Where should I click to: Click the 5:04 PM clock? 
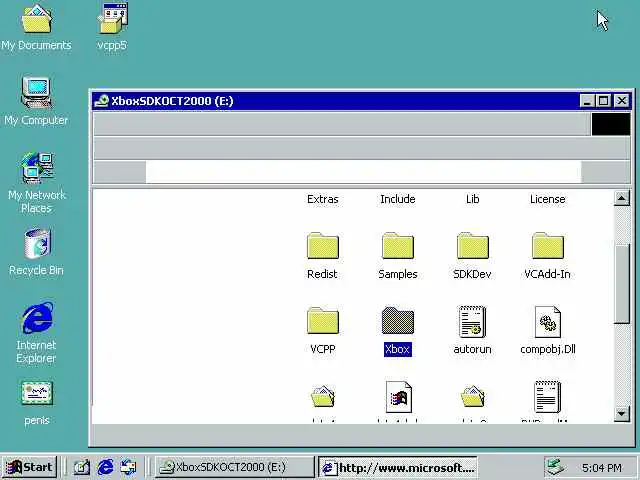pyautogui.click(x=602, y=467)
